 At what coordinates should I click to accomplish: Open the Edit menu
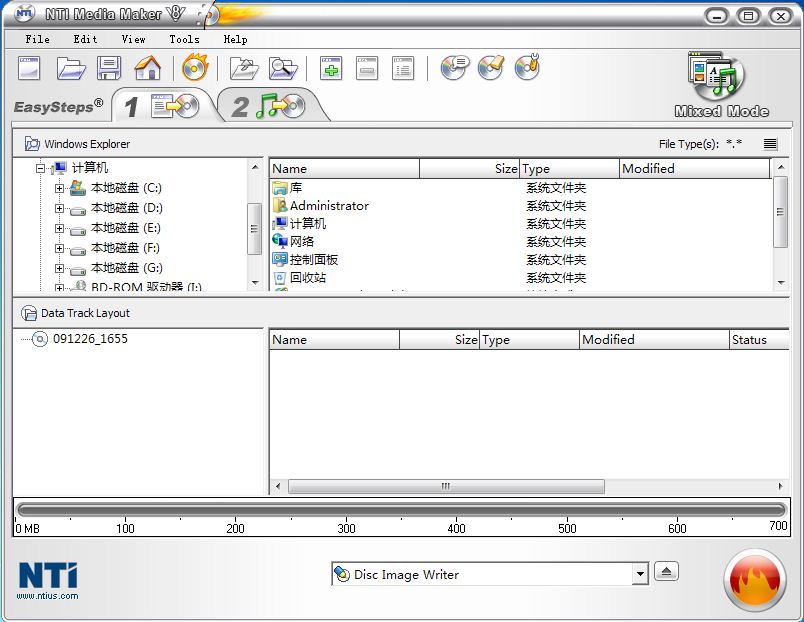[85, 39]
